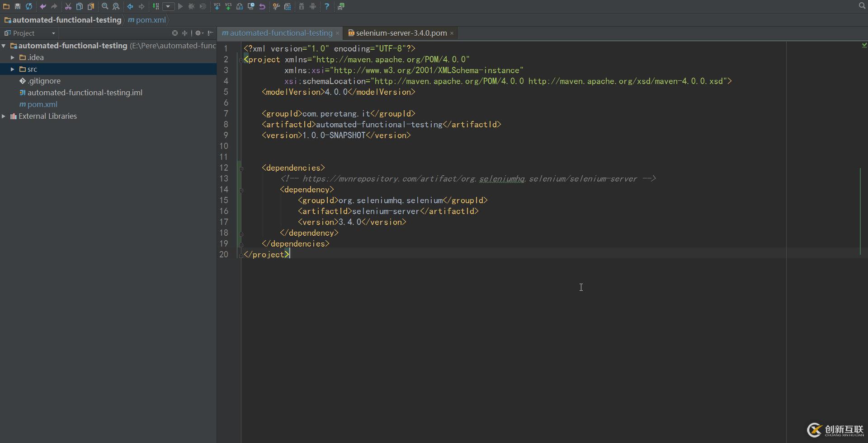
Task: Navigate forward with the right arrow
Action: pos(142,6)
